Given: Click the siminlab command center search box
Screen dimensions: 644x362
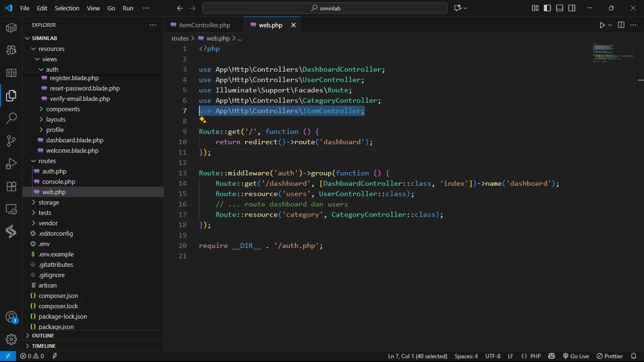Looking at the screenshot, I should [325, 8].
